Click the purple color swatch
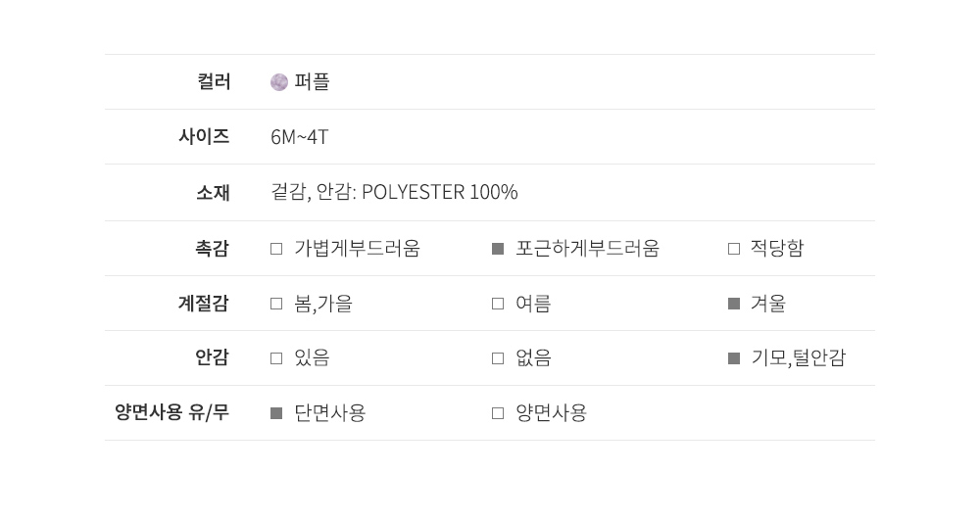 click(278, 82)
